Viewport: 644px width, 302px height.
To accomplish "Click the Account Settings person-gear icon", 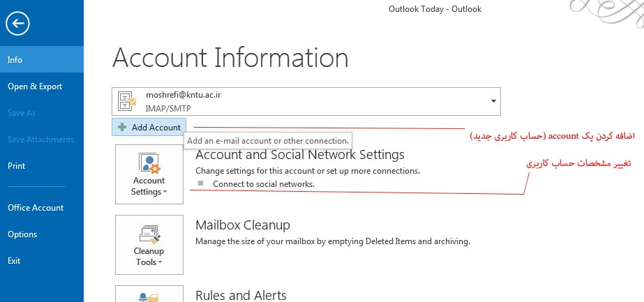I will (149, 164).
